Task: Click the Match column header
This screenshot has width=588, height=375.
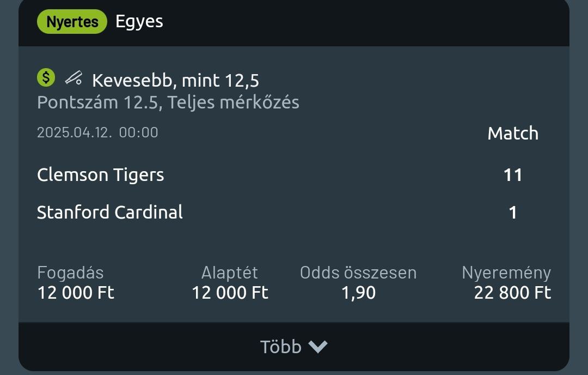Action: tap(513, 134)
